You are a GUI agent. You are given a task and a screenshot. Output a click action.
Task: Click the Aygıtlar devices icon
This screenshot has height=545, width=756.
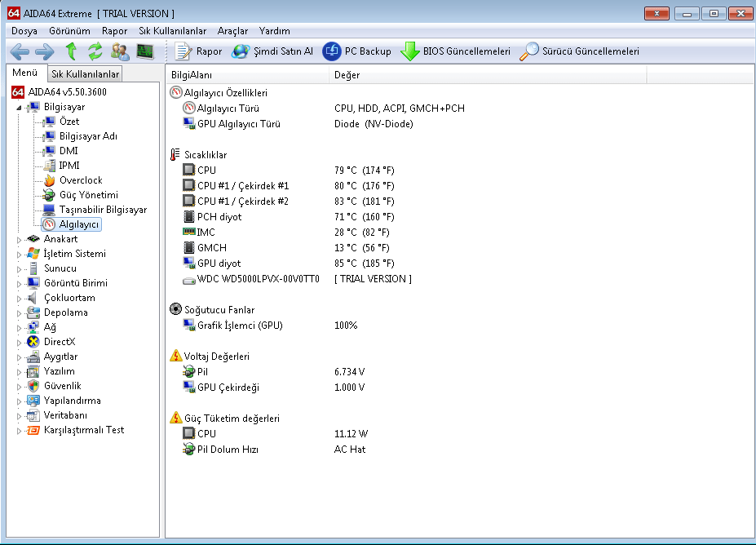tap(33, 357)
